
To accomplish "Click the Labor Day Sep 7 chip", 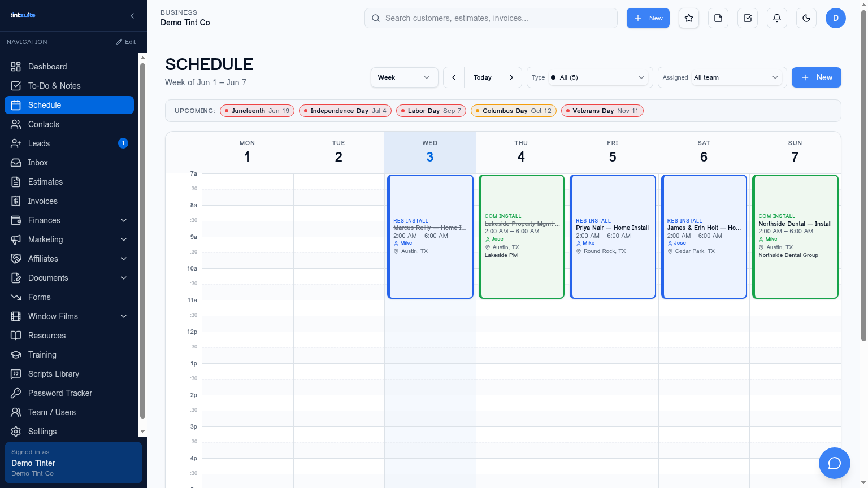I will (x=431, y=111).
